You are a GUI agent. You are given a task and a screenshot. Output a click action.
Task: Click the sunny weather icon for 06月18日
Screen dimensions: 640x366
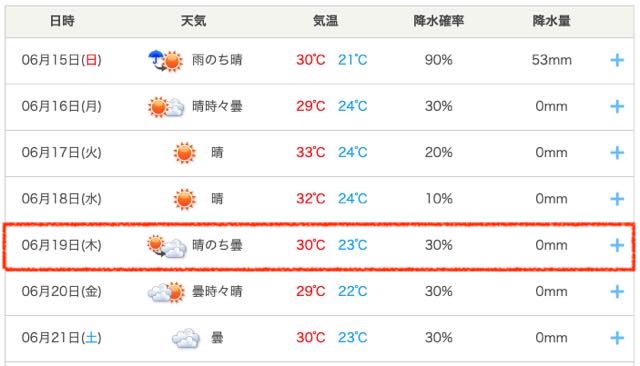click(184, 200)
